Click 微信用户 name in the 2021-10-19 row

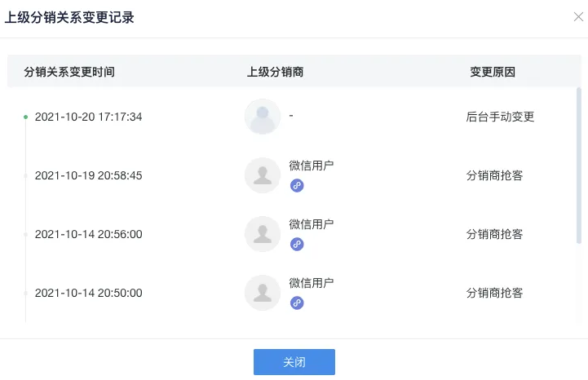point(311,166)
